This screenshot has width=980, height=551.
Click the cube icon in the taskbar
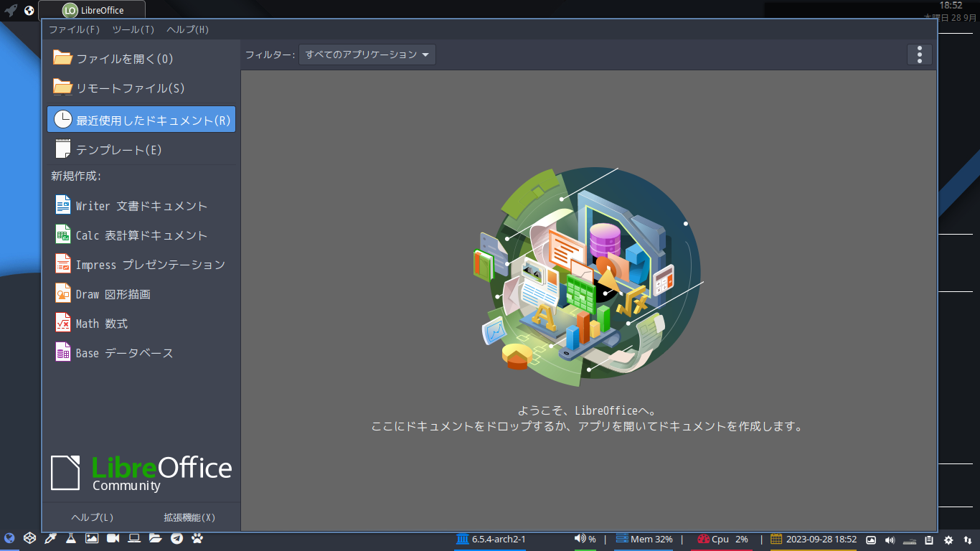click(29, 538)
